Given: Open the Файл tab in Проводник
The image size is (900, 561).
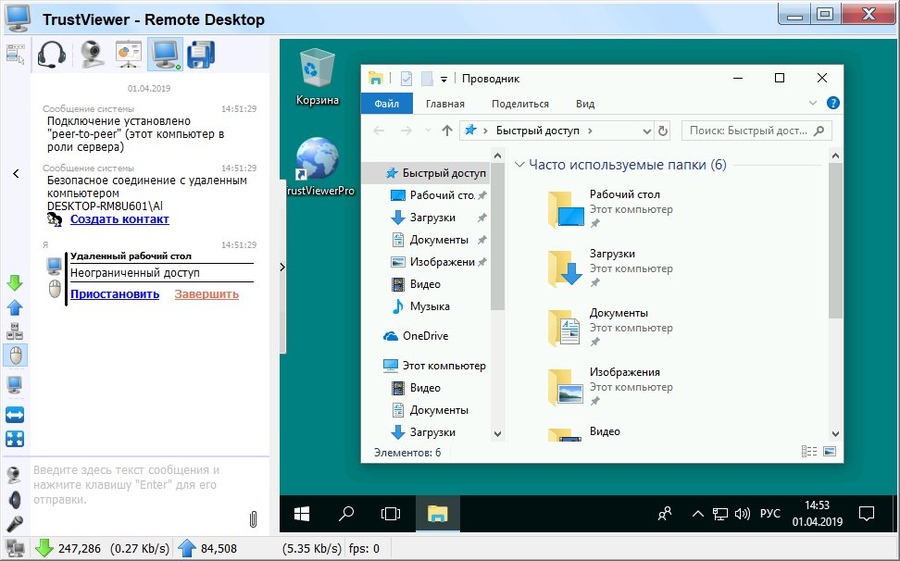Looking at the screenshot, I should [387, 103].
